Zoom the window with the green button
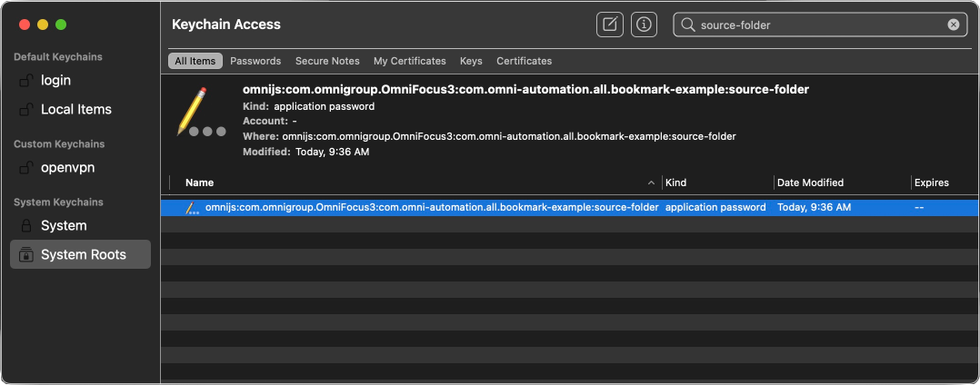The image size is (980, 385). click(61, 25)
